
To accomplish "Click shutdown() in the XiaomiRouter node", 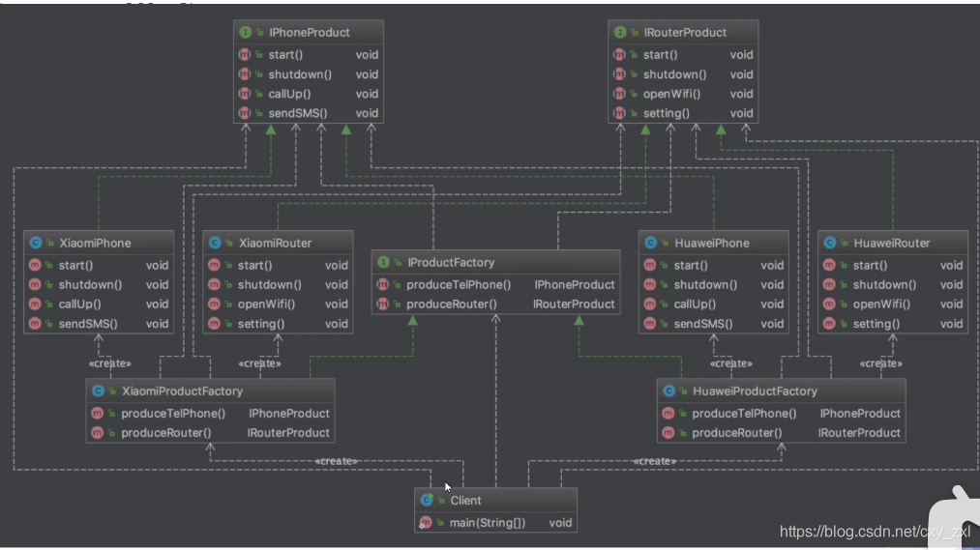I will [269, 285].
